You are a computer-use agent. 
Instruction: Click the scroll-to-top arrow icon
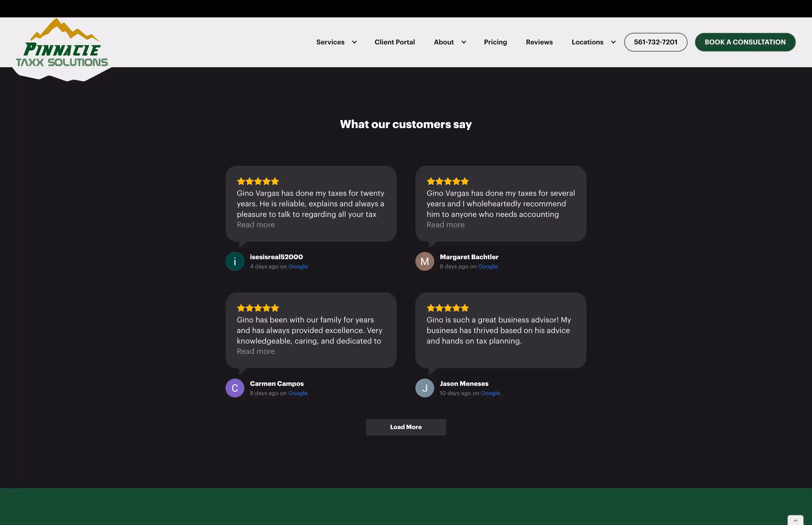point(795,520)
